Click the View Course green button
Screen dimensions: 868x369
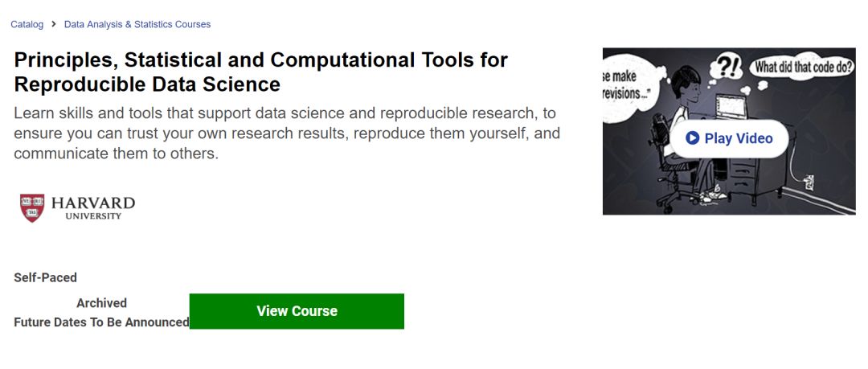coord(297,311)
